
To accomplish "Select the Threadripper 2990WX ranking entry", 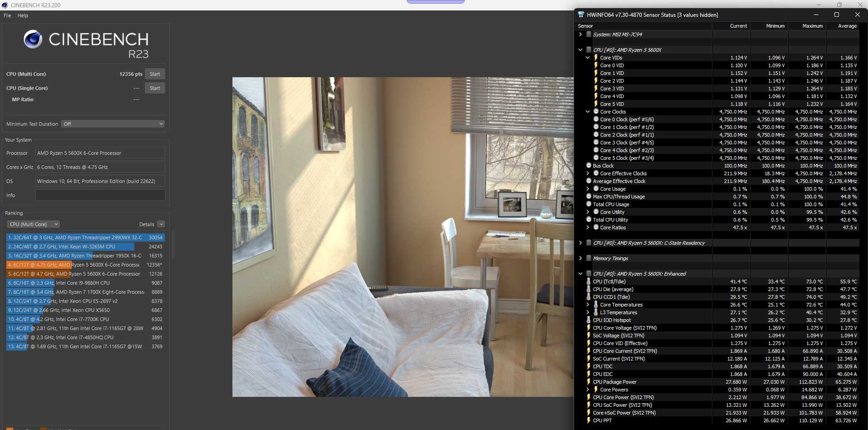I will coord(85,237).
